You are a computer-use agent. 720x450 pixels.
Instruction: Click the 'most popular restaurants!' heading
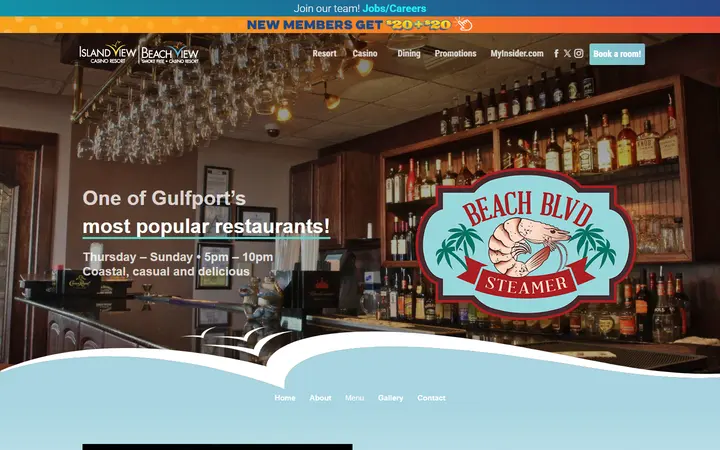[206, 227]
